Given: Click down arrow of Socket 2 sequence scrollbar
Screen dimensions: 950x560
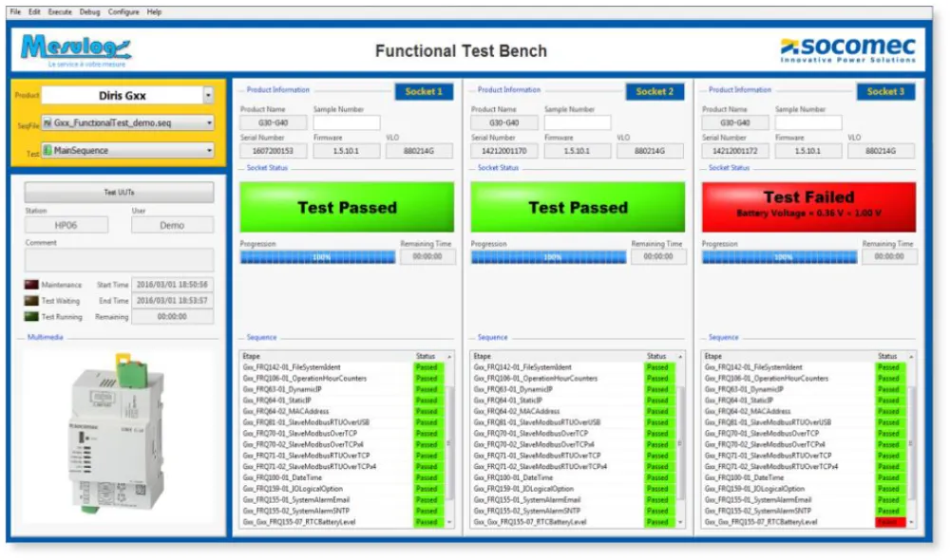Looking at the screenshot, I should [680, 522].
